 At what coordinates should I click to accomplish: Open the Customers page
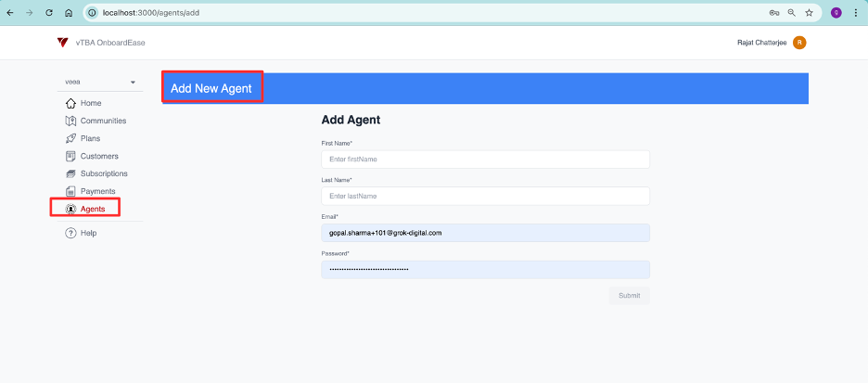(x=99, y=156)
